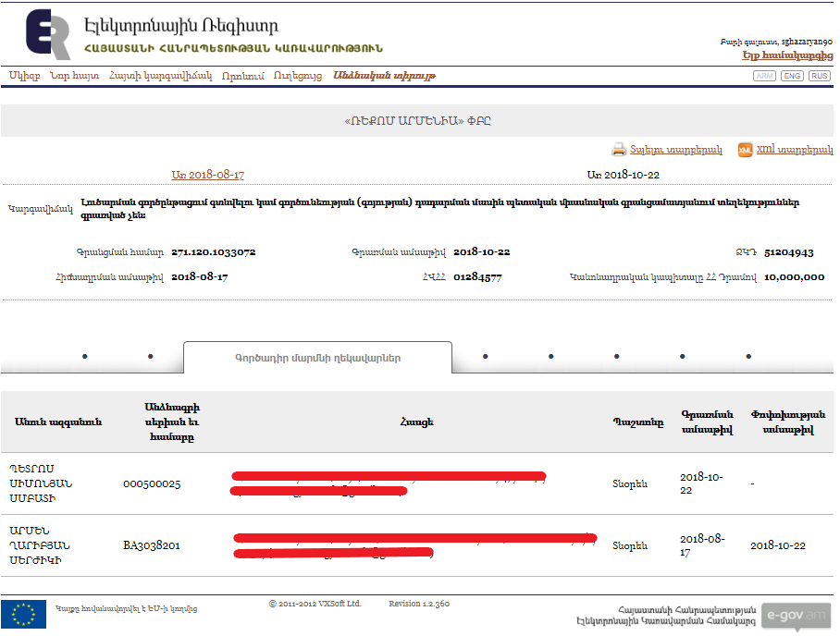Click the change date 2018-10-22 in second row
840x636 pixels.
[778, 545]
